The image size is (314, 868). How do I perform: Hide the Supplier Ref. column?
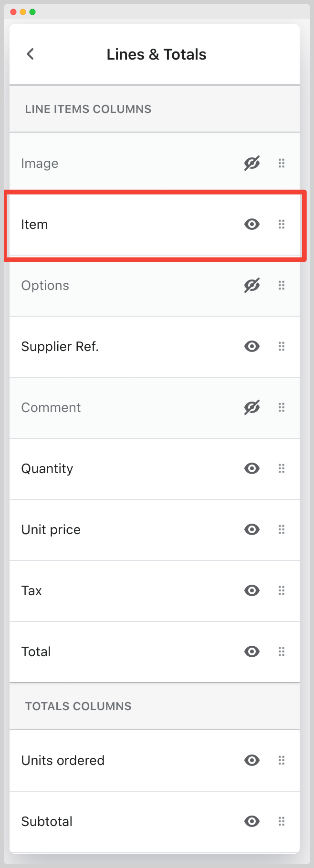coord(251,346)
